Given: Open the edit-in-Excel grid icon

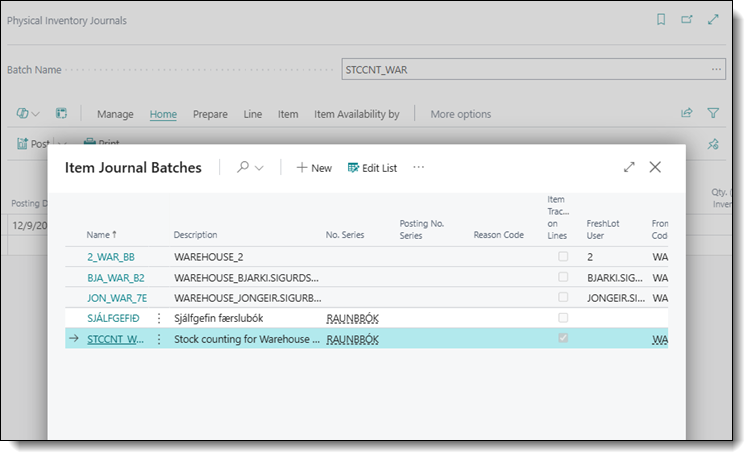Looking at the screenshot, I should click(x=61, y=113).
